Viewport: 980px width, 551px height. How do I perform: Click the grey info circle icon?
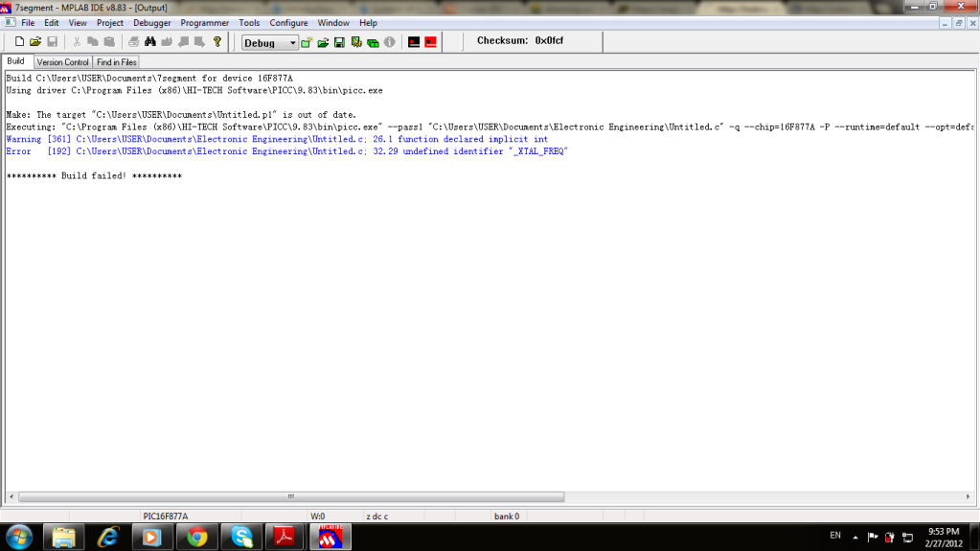(389, 42)
